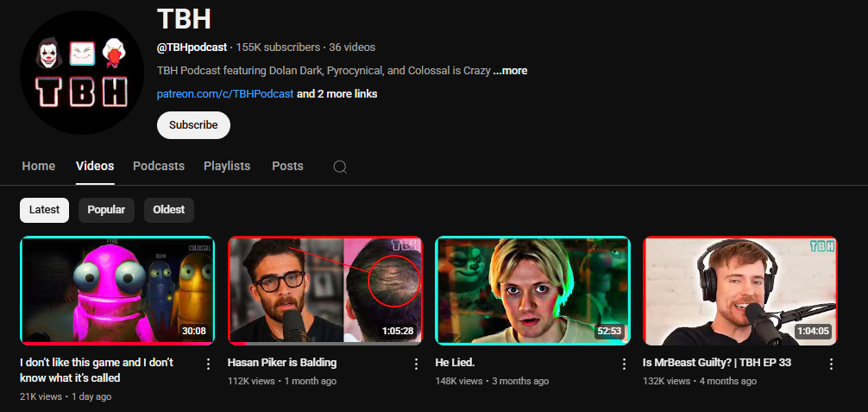Viewport: 868px width, 412px height.
Task: Open options menu for He Lied video
Action: point(624,364)
